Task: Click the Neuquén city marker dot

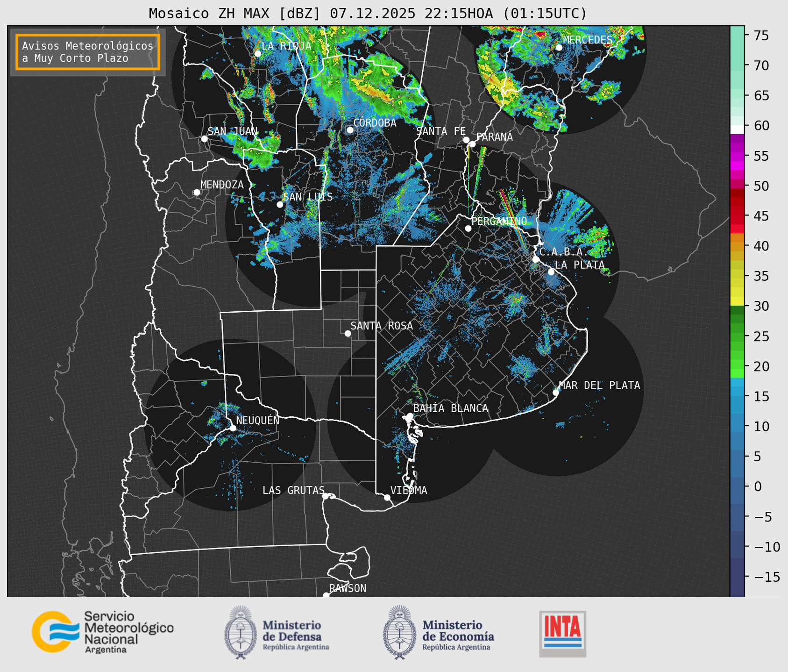Action: tap(233, 428)
